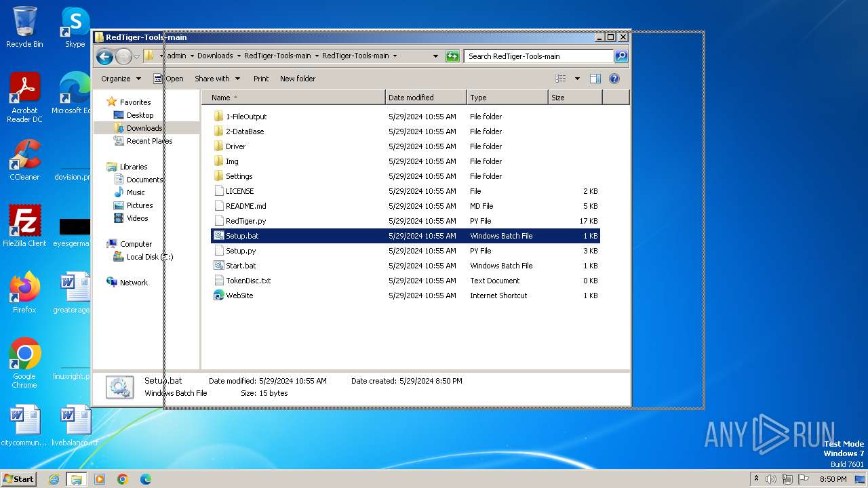Image resolution: width=868 pixels, height=488 pixels.
Task: Open the view options dropdown arrow
Action: click(577, 79)
